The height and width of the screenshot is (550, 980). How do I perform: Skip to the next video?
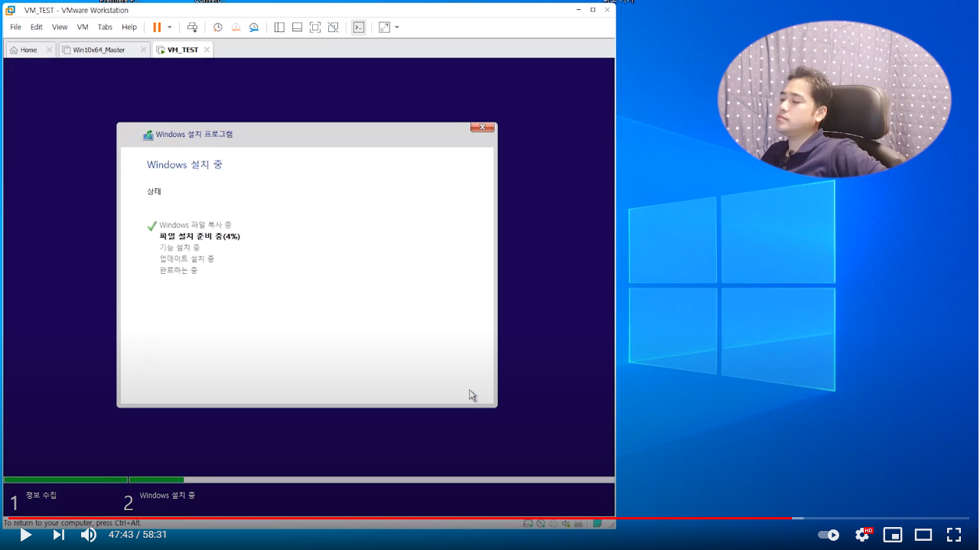point(58,535)
